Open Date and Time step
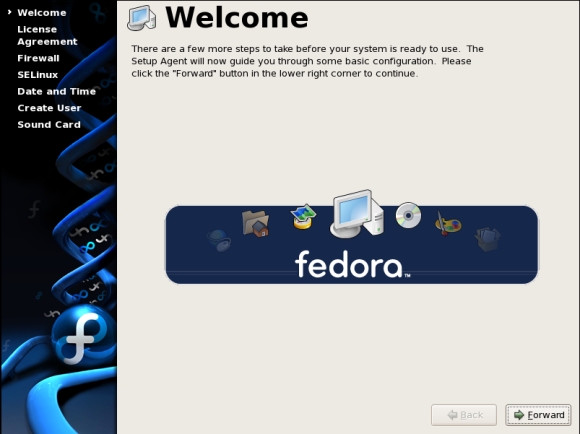 click(x=57, y=91)
